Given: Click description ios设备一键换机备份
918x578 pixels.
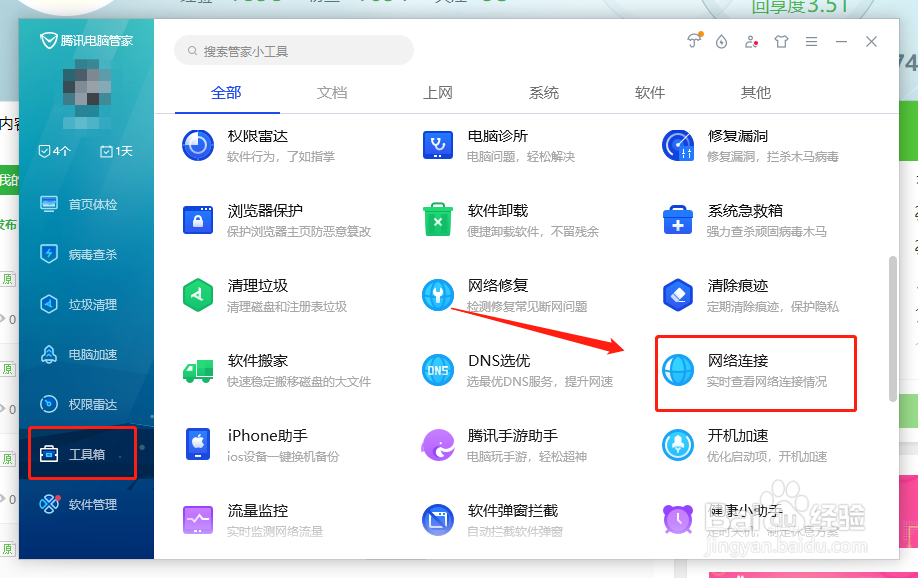Looking at the screenshot, I should (x=283, y=457).
